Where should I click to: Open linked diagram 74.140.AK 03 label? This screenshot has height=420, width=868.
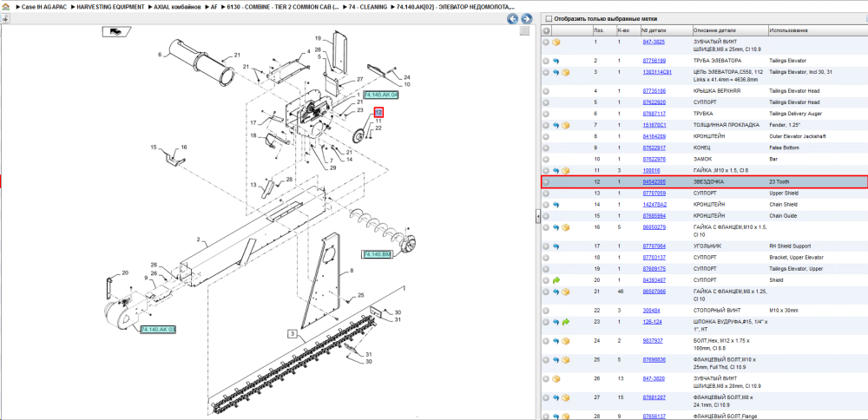point(158,329)
